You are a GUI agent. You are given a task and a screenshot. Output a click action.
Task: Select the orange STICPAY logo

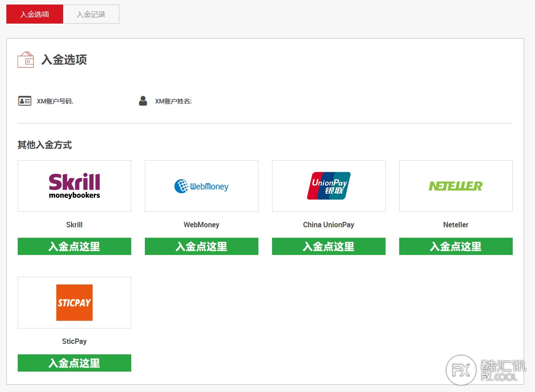(74, 302)
